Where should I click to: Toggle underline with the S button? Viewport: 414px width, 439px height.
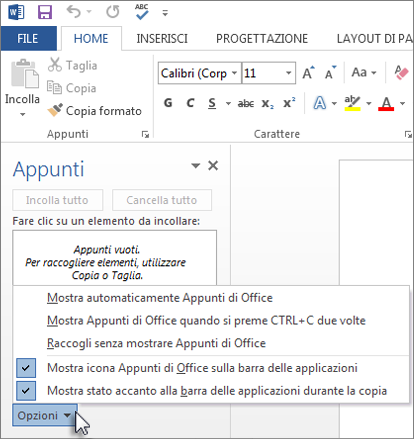(x=212, y=103)
